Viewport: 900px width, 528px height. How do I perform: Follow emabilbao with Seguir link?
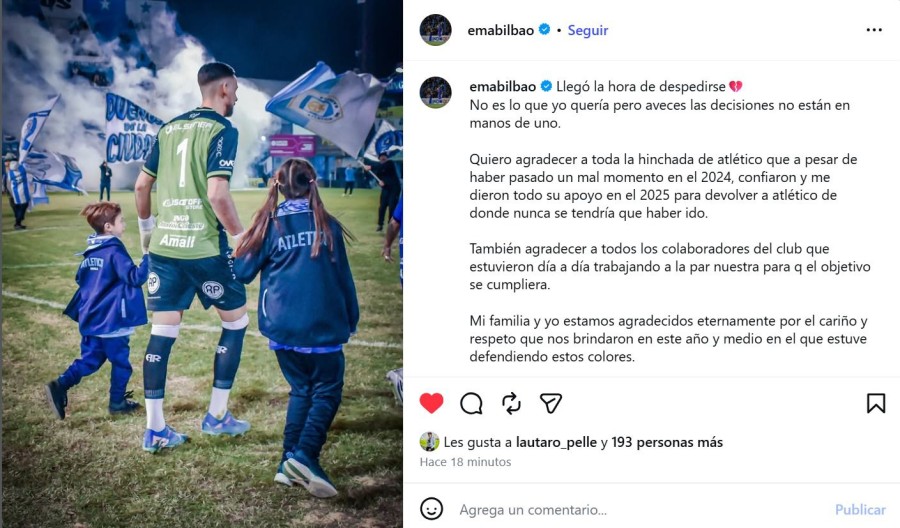tap(588, 30)
